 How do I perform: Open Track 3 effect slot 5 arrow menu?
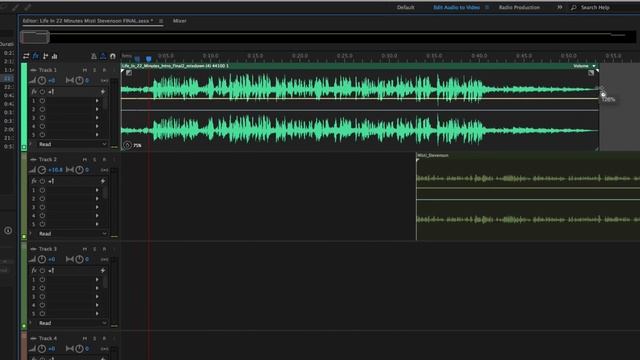[x=97, y=313]
